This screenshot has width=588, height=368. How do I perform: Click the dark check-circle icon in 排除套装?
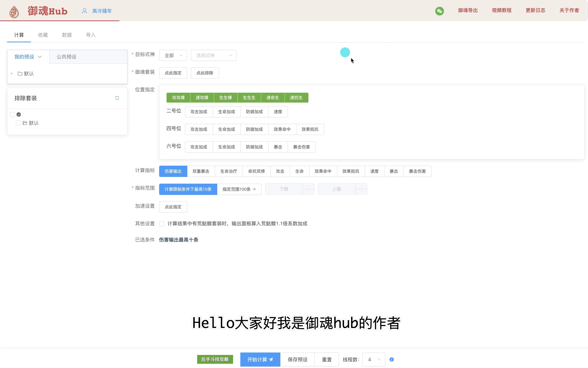click(19, 114)
